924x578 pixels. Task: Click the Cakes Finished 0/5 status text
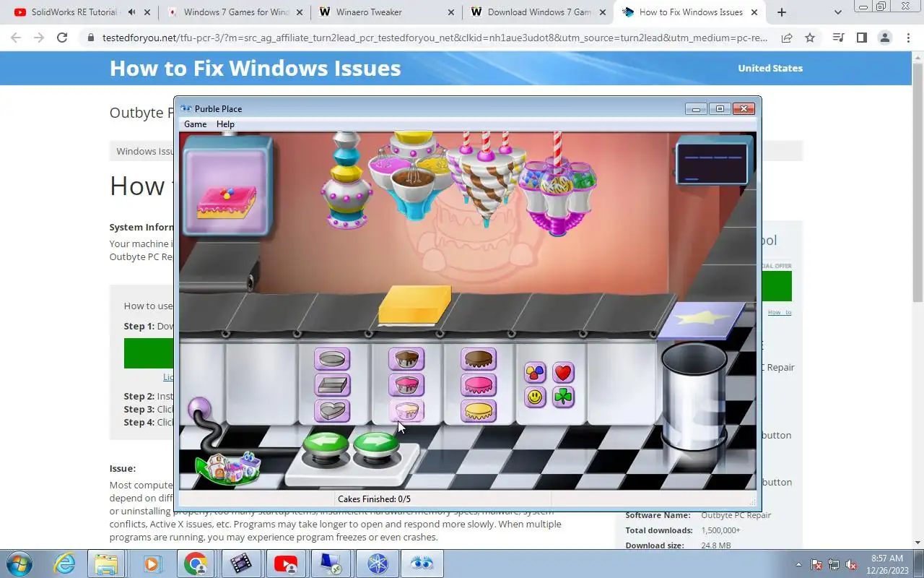[374, 499]
